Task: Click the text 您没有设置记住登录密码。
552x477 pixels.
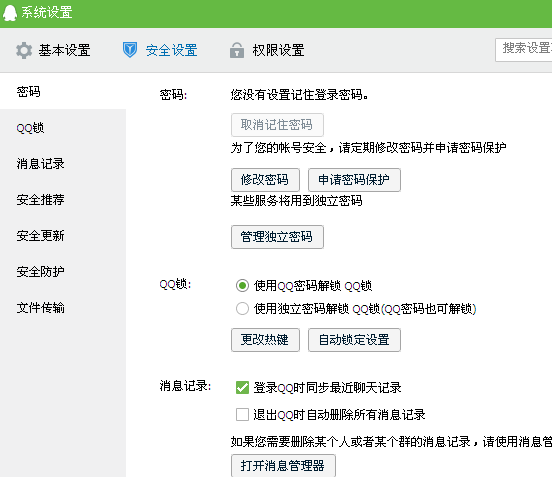Action: [x=300, y=94]
